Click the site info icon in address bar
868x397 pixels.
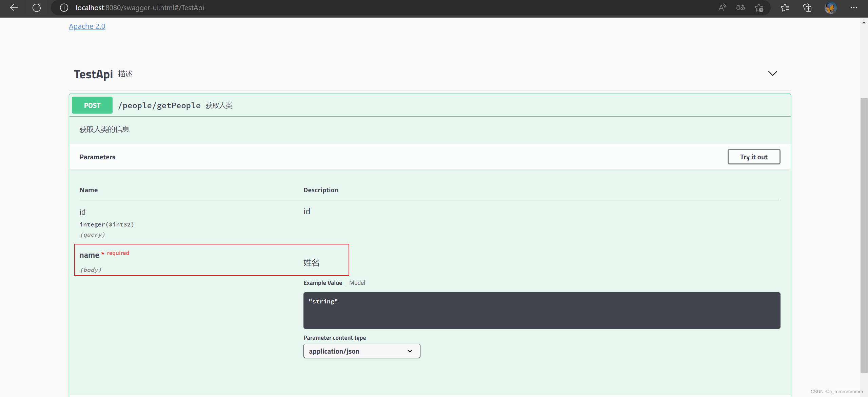(64, 7)
